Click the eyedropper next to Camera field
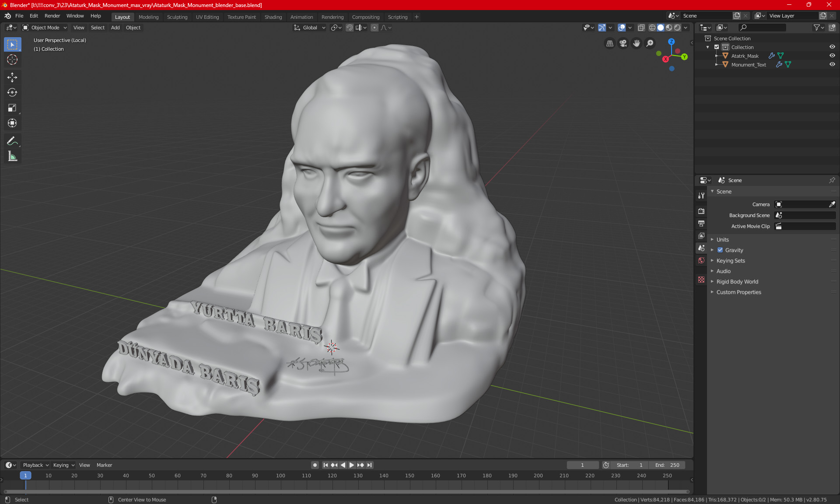This screenshot has width=840, height=504. coord(832,204)
